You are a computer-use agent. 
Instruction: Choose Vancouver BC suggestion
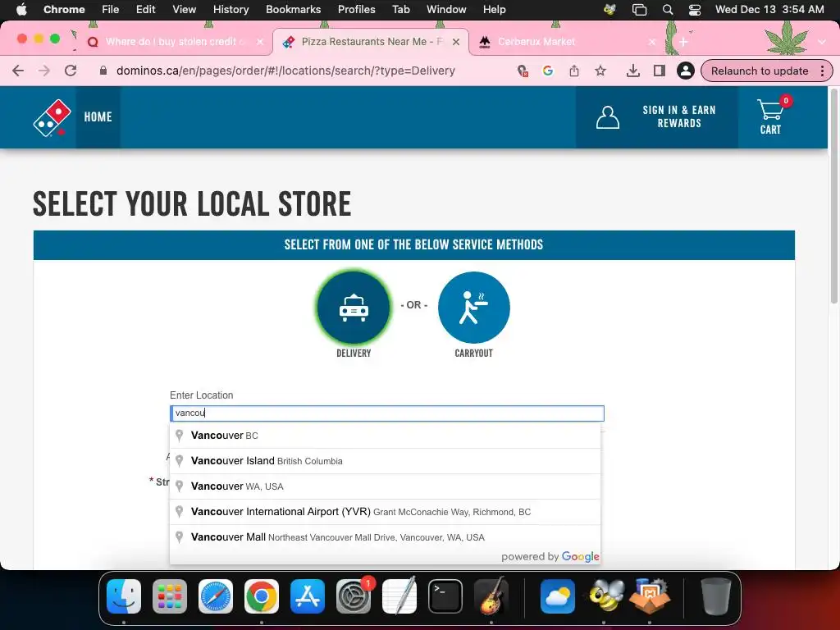click(386, 436)
